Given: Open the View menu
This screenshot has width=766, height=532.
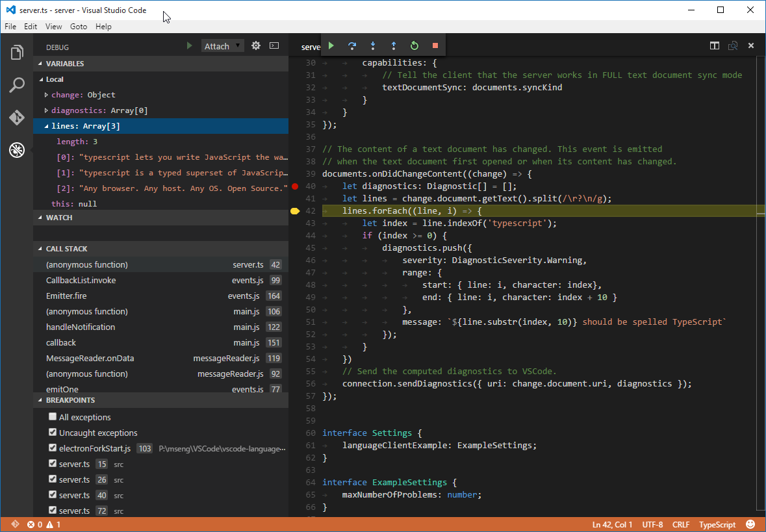Looking at the screenshot, I should [x=54, y=27].
